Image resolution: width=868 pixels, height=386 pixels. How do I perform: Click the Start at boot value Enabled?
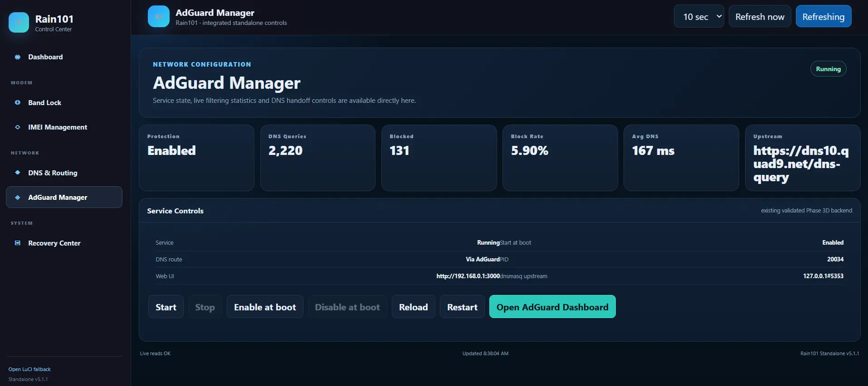coord(833,242)
